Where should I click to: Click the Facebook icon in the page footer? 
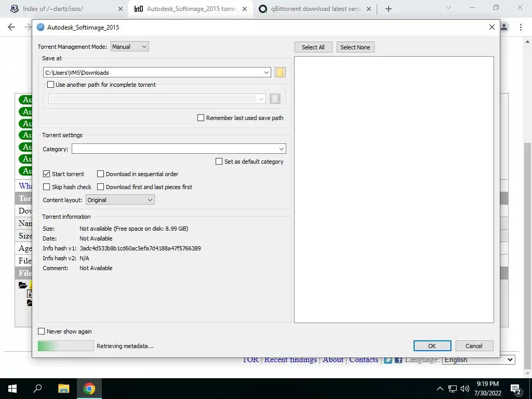pyautogui.click(x=398, y=360)
